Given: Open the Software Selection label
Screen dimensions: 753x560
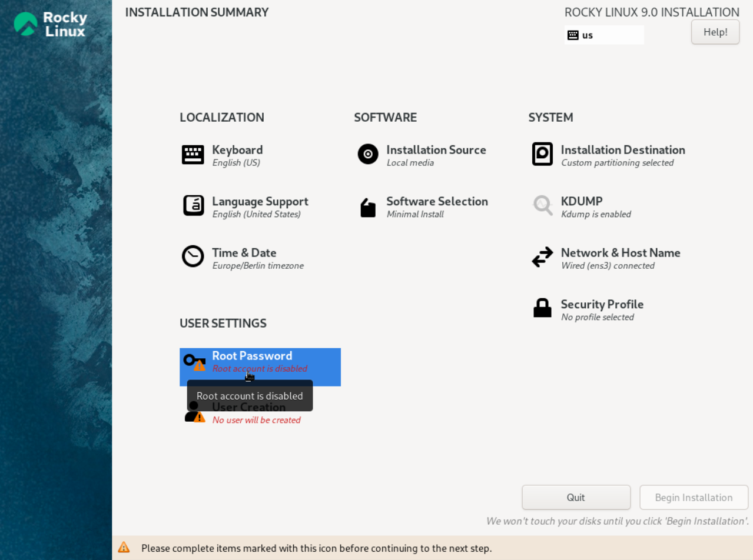Looking at the screenshot, I should pyautogui.click(x=437, y=202).
